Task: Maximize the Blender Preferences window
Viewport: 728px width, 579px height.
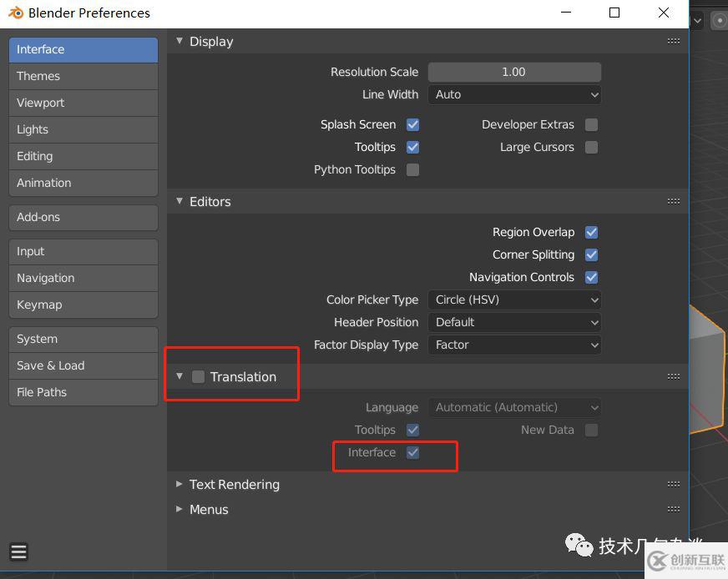Action: (614, 13)
